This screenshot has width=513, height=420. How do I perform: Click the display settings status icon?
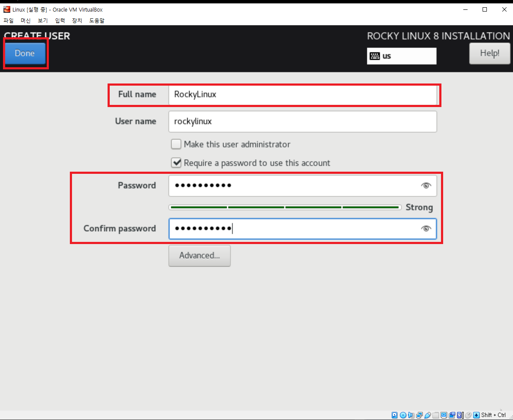(444, 415)
